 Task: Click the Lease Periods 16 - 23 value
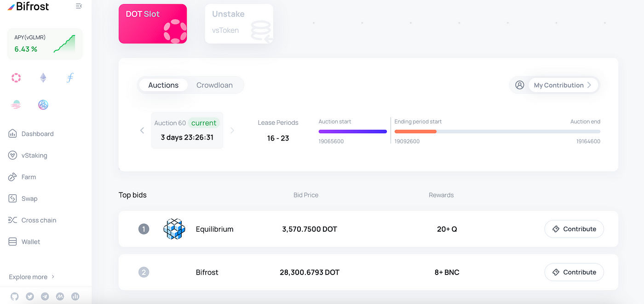pyautogui.click(x=278, y=138)
